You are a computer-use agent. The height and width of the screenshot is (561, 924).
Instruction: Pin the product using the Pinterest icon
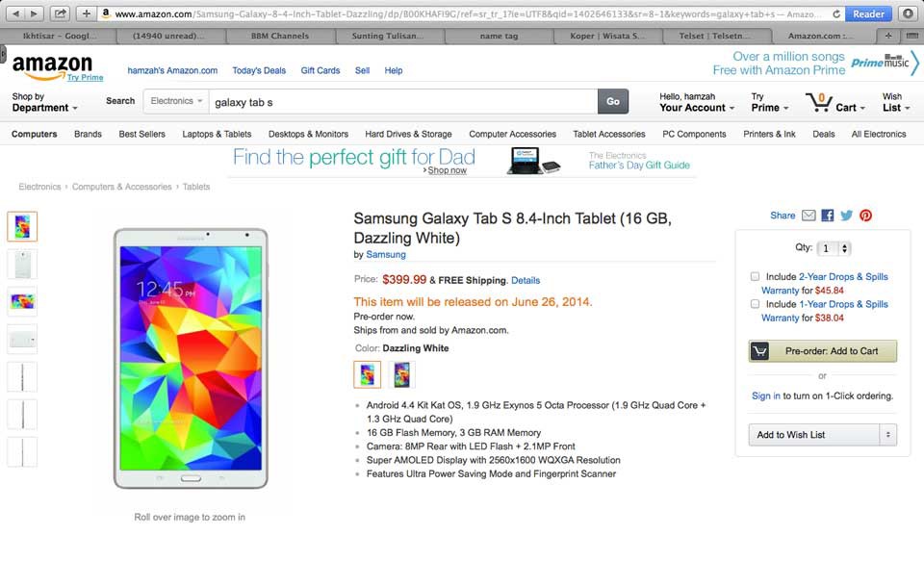point(864,216)
